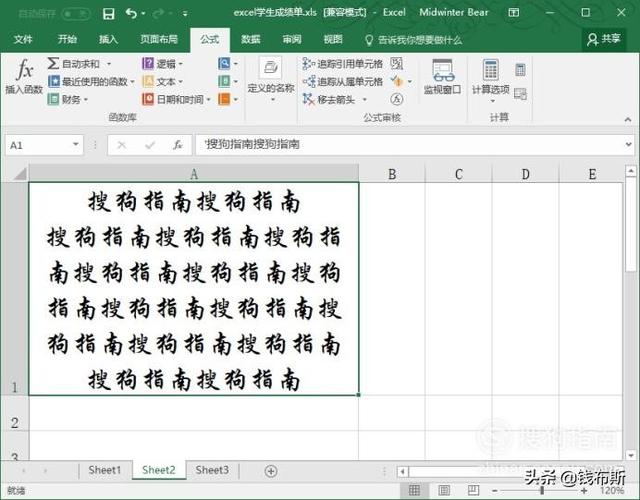
Task: Add a new sheet with plus button
Action: (x=271, y=471)
